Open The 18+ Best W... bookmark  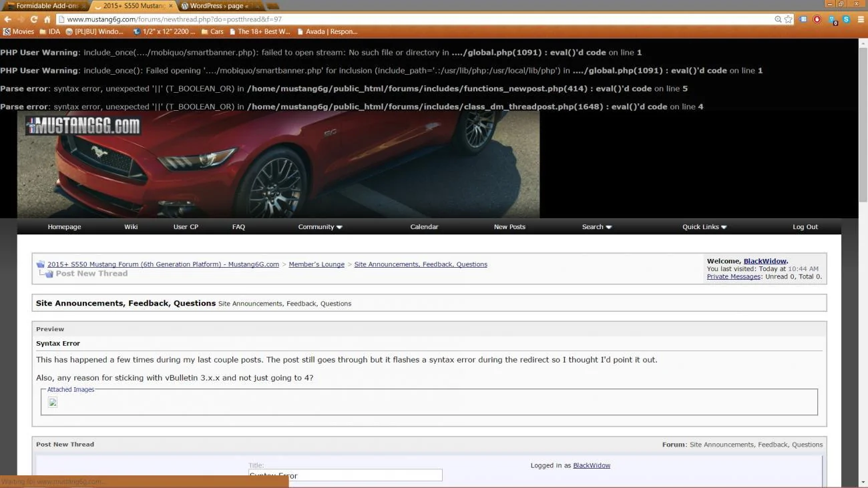click(x=260, y=31)
